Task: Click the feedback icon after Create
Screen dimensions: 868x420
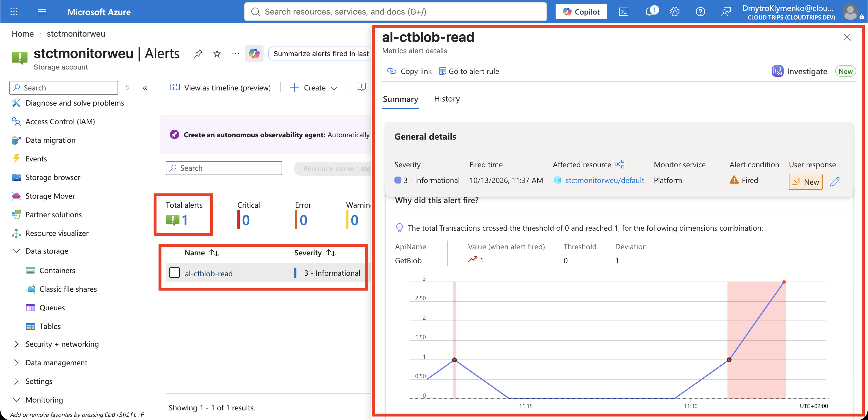Action: click(361, 87)
